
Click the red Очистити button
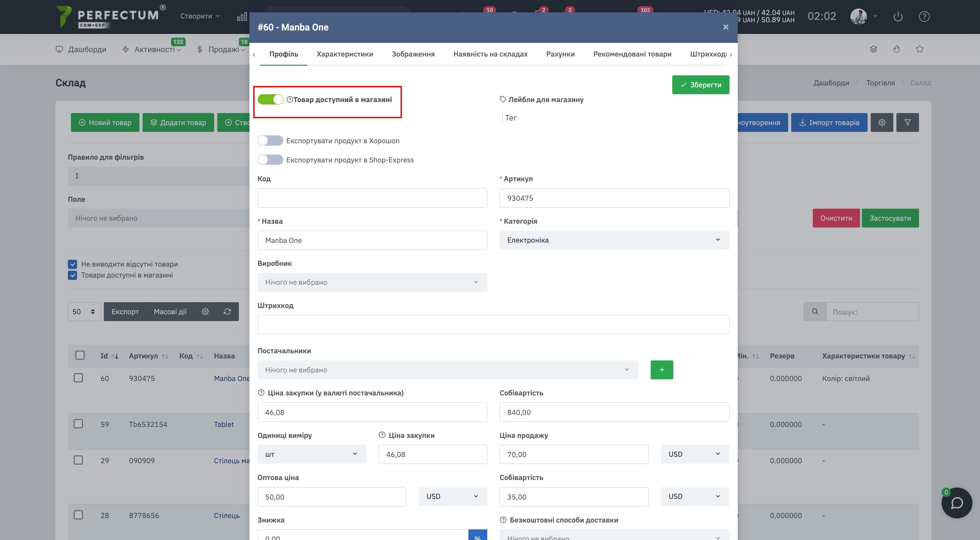(836, 218)
